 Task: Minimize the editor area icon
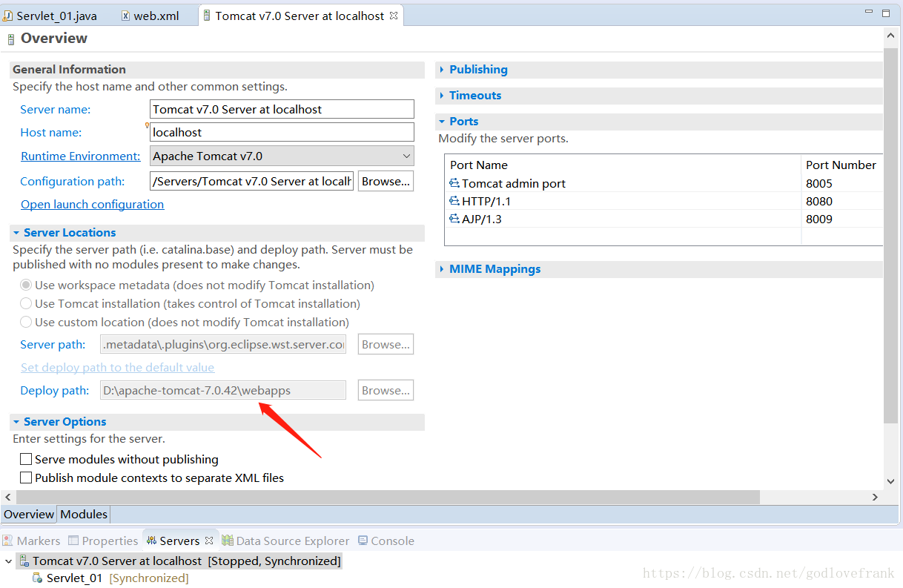[x=869, y=13]
